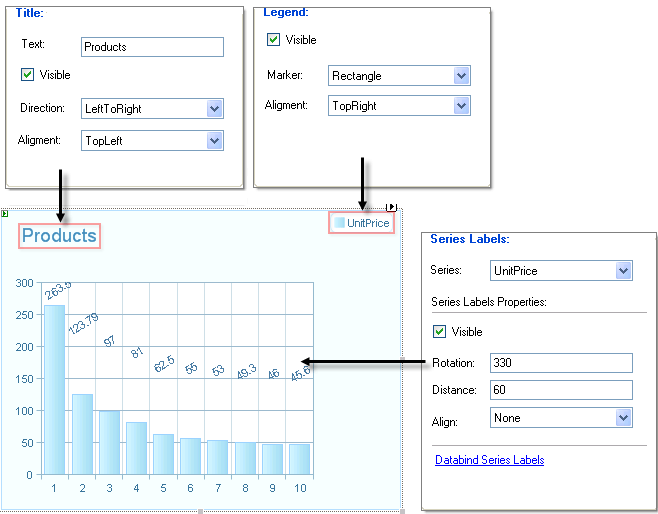Open the Title Direction dropdown

tap(214, 109)
